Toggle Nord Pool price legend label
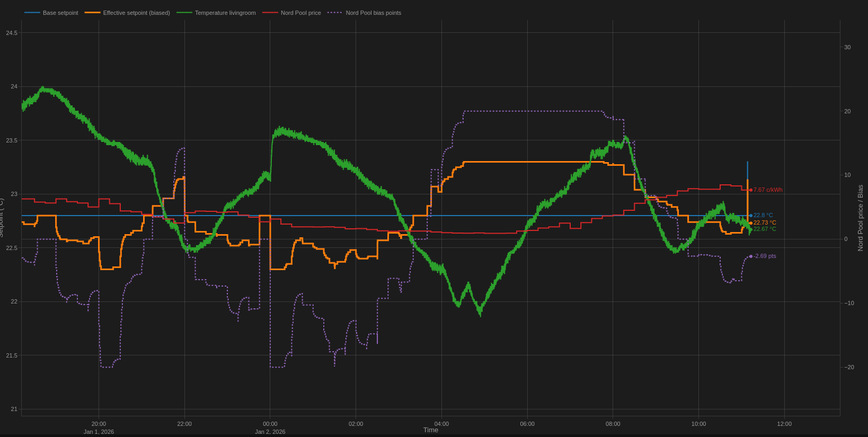Viewport: 868px width, 437px height. click(300, 13)
